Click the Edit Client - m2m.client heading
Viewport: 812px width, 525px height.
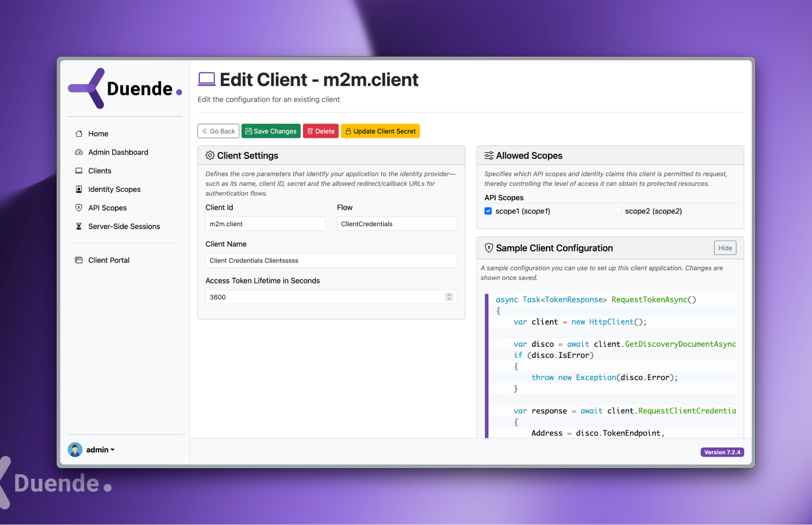point(319,80)
